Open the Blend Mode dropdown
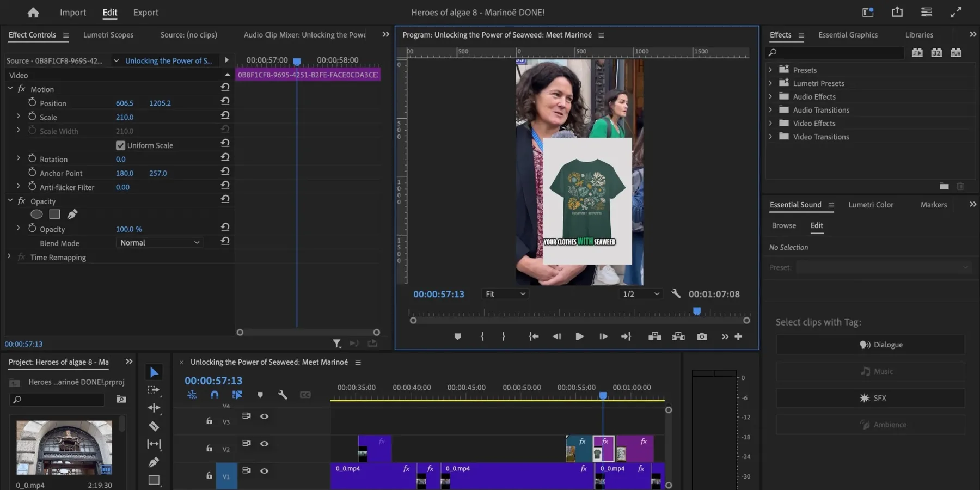The width and height of the screenshot is (980, 490). pyautogui.click(x=160, y=243)
